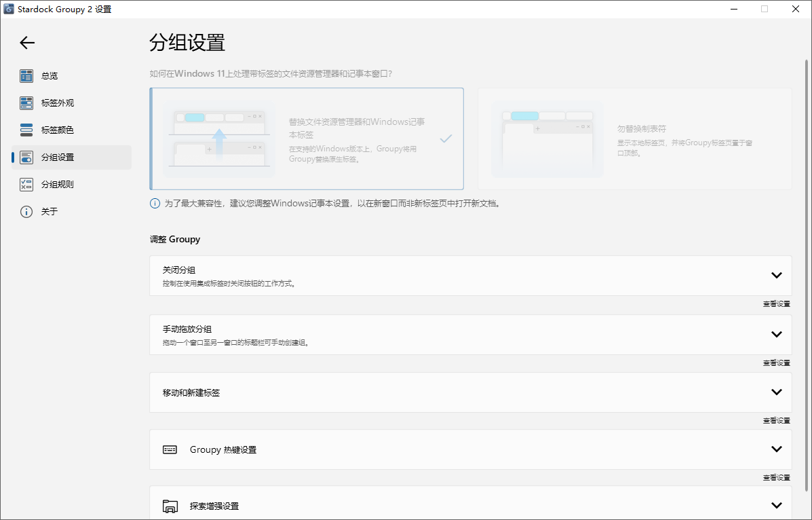Viewport: 812px width, 520px height.
Task: Expand the 关闭分组 section chevron
Action: [776, 276]
